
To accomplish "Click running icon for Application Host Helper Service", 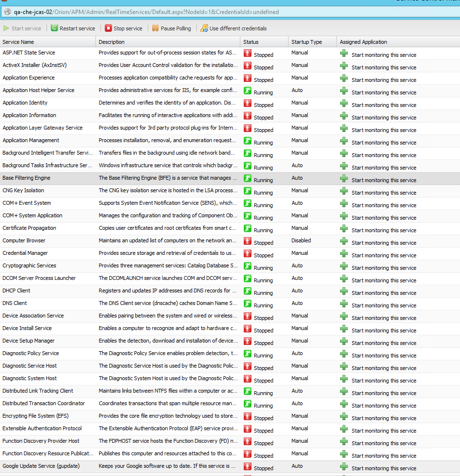I will [248, 91].
